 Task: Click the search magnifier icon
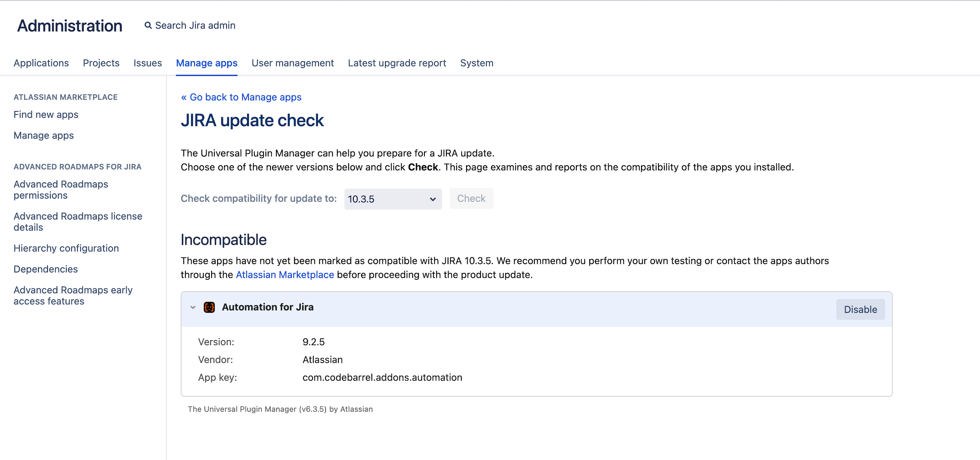[x=148, y=26]
